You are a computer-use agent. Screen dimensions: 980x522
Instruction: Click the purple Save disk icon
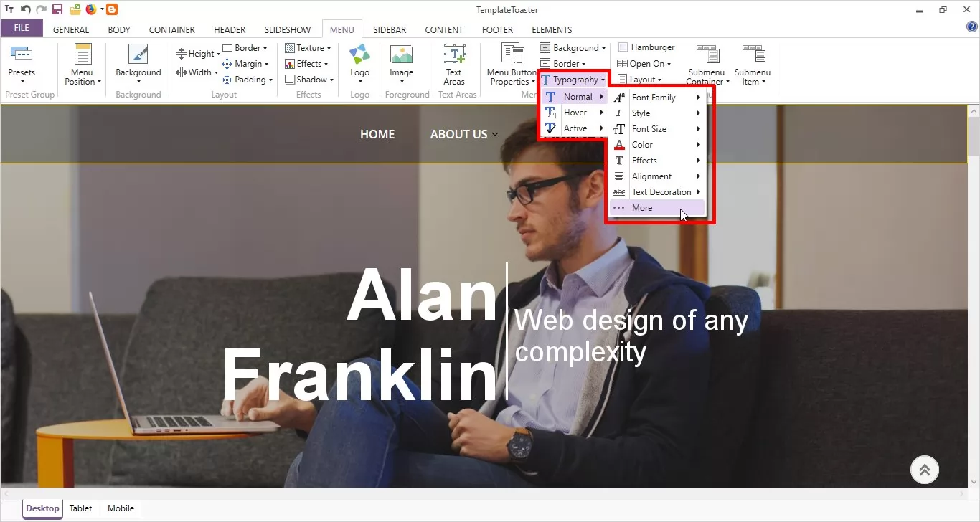click(x=57, y=9)
